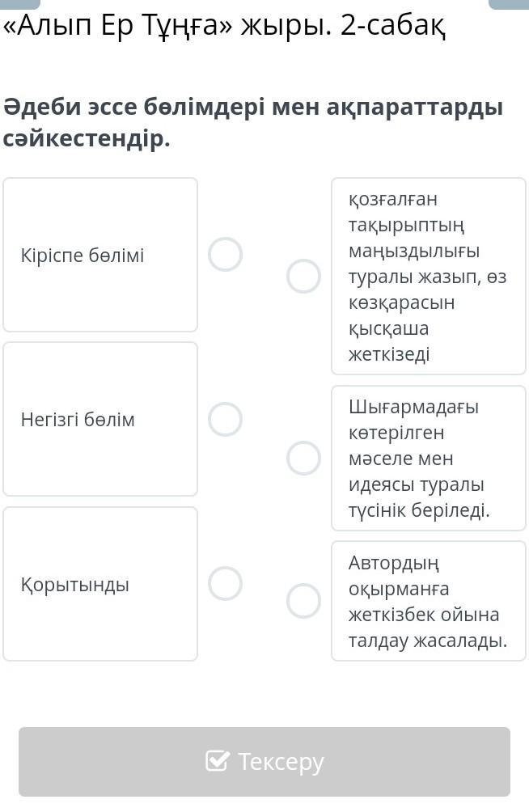This screenshot has height=812, width=529.
Task: Select the radio circle beside Қорытынды
Action: pyautogui.click(x=225, y=583)
